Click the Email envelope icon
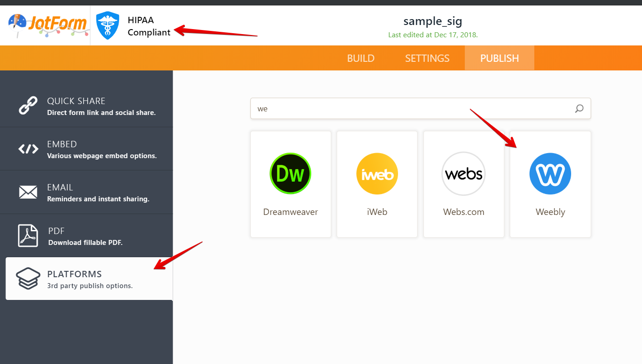This screenshot has height=364, width=642. 28,192
